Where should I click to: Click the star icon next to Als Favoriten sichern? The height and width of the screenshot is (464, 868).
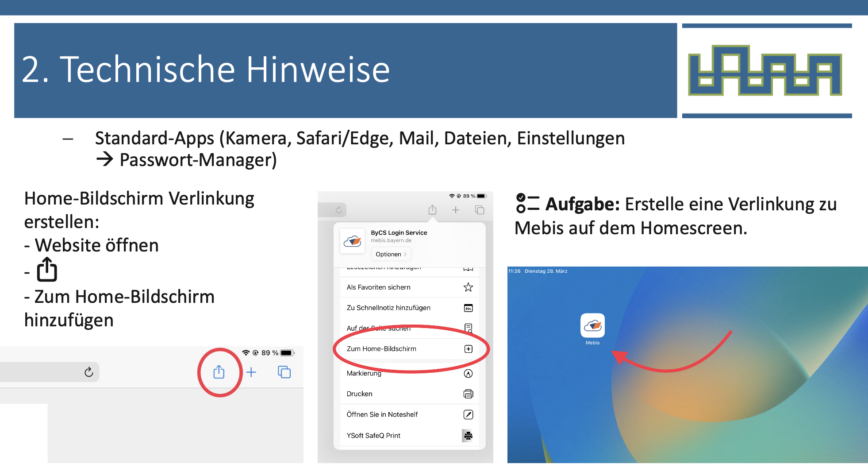468,287
